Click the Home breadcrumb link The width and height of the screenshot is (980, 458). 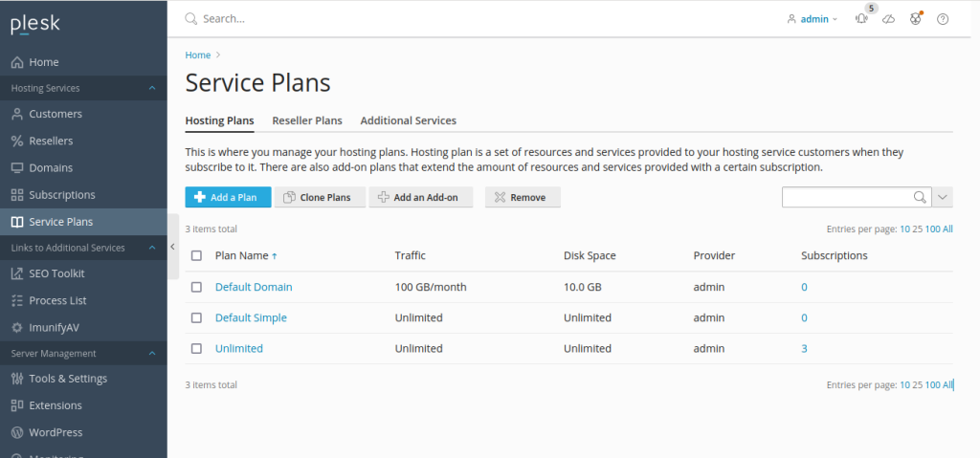(197, 55)
